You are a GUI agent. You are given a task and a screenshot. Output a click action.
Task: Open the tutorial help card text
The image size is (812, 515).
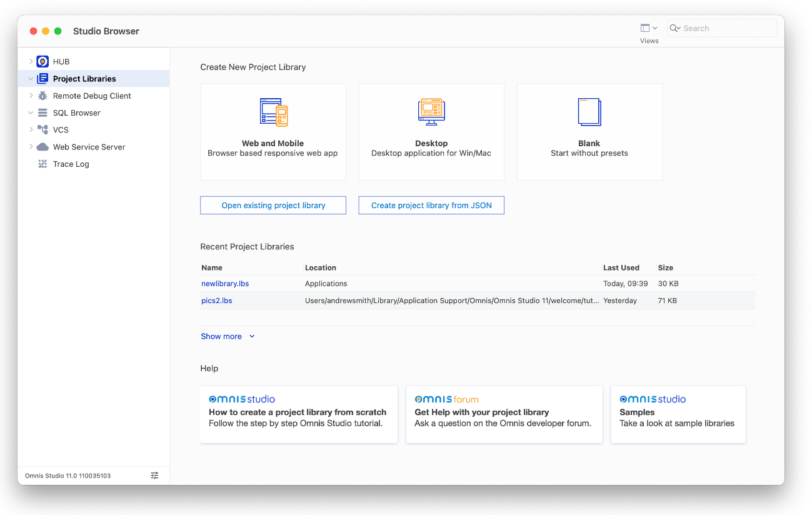(298, 418)
